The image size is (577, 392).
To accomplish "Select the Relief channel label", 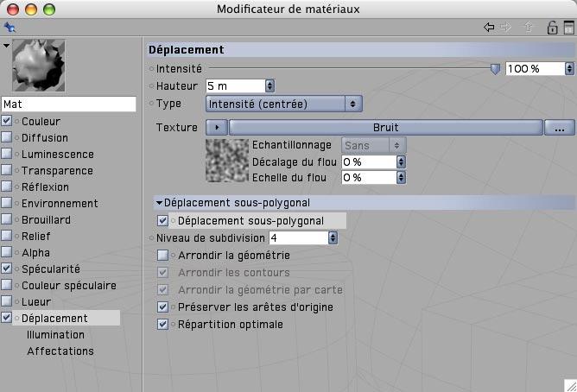I will click(35, 236).
